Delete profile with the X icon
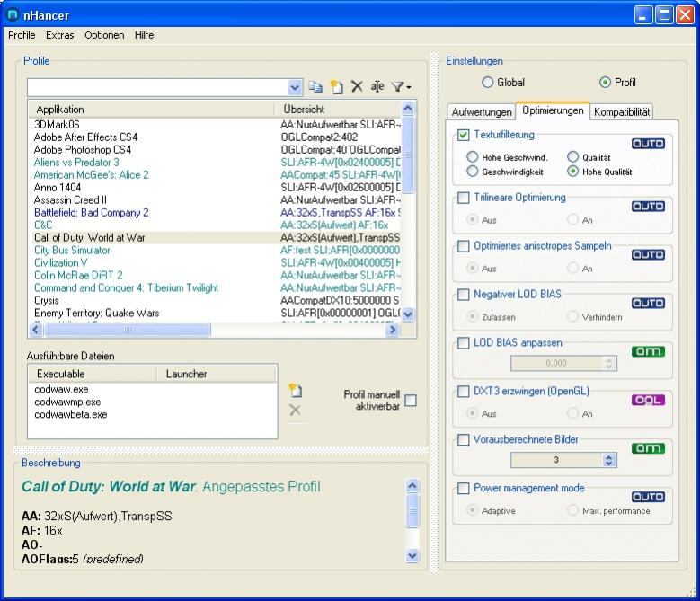This screenshot has width=700, height=601. (357, 86)
